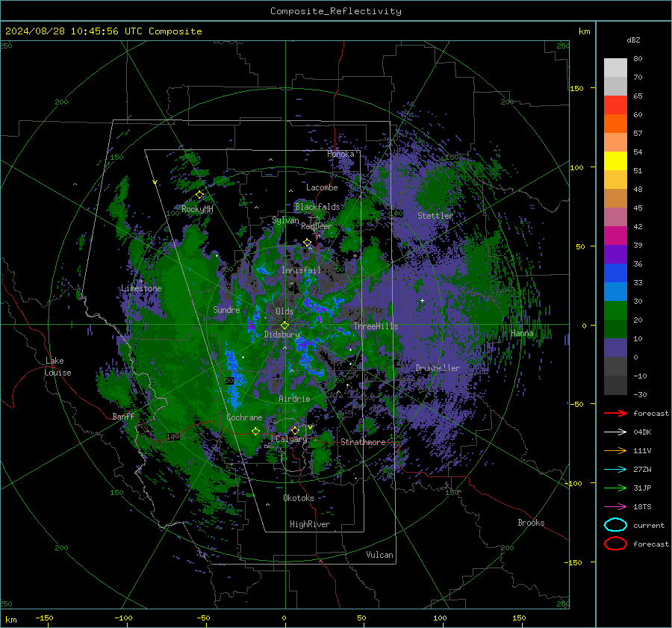Click the -150 tick on bottom axis
Screen dimensions: 672x628
click(x=44, y=618)
